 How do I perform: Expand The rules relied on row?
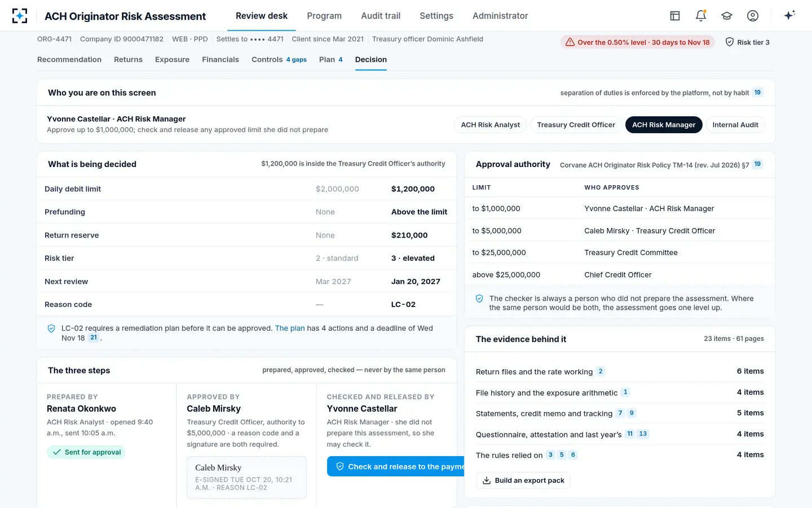coord(620,455)
